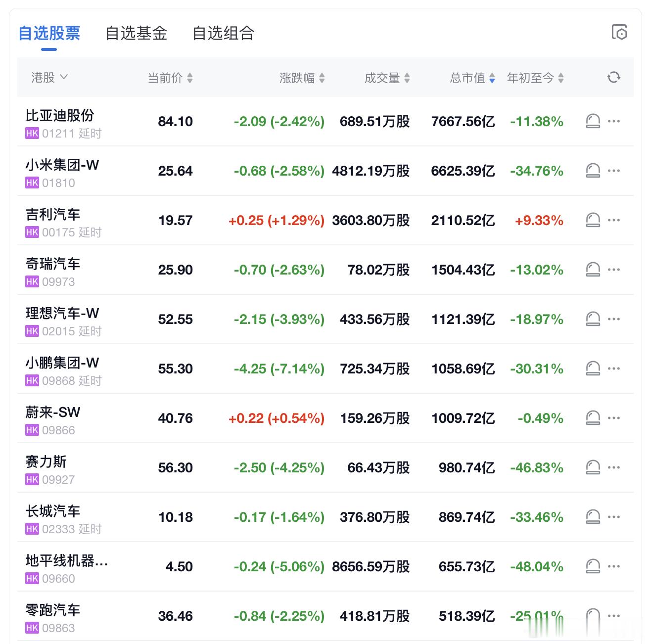Open 小米集团-W stock details

[62, 165]
